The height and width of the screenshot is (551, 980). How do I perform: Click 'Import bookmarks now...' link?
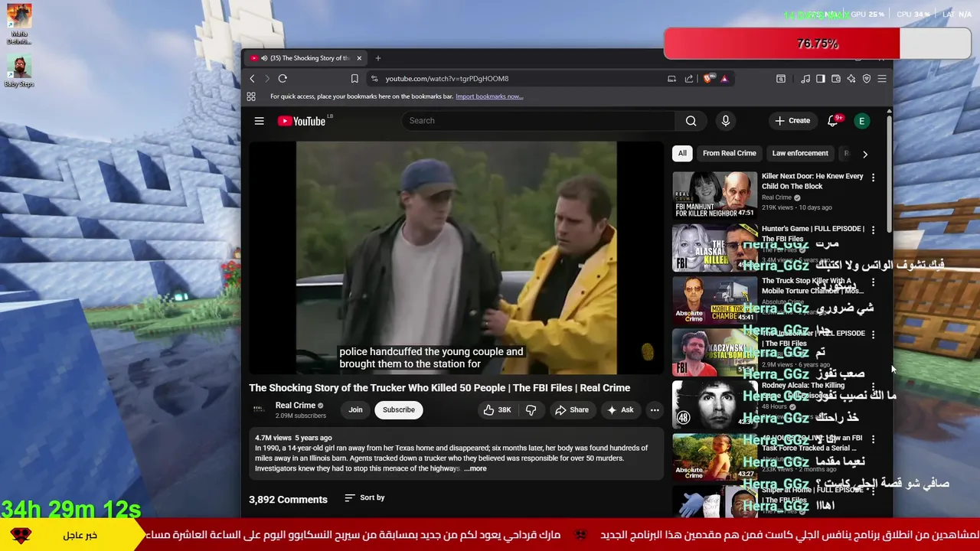pyautogui.click(x=489, y=96)
